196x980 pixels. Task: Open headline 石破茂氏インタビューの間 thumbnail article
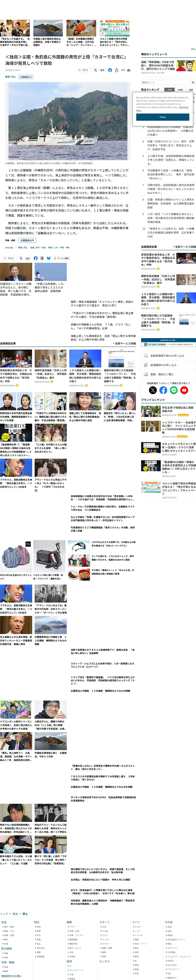click(16, 279)
